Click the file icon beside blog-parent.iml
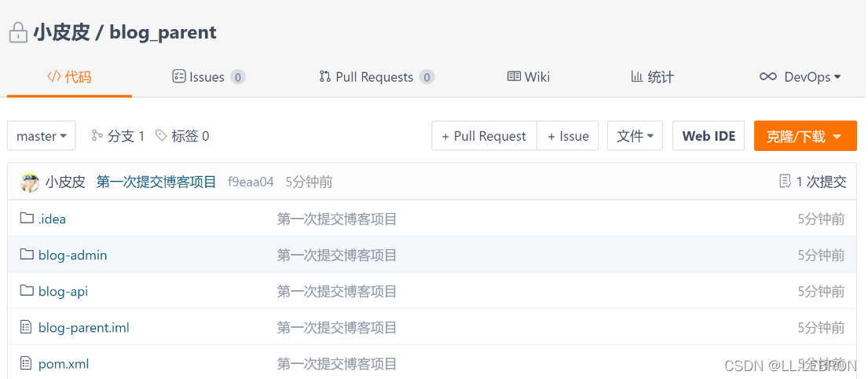The width and height of the screenshot is (868, 379). tap(26, 327)
